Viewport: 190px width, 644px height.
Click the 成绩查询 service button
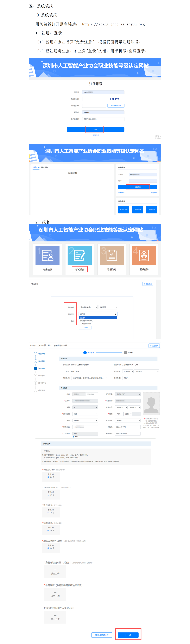click(137, 210)
